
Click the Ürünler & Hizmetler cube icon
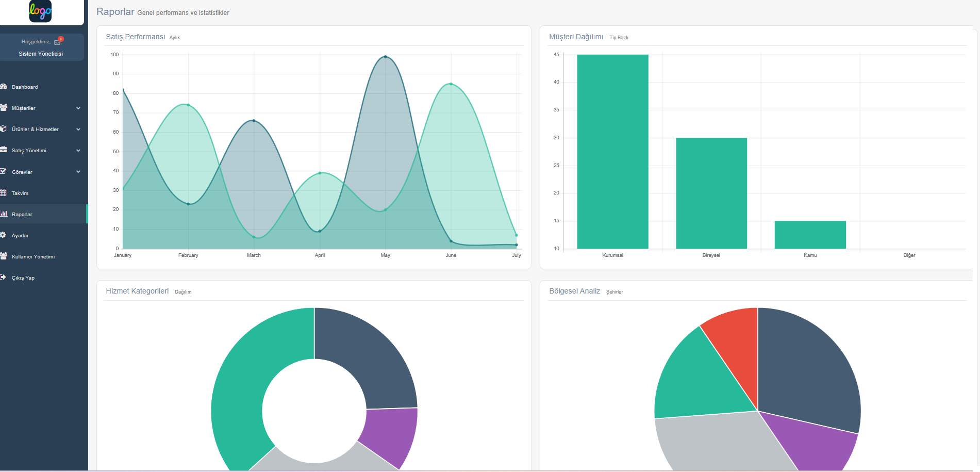point(4,129)
